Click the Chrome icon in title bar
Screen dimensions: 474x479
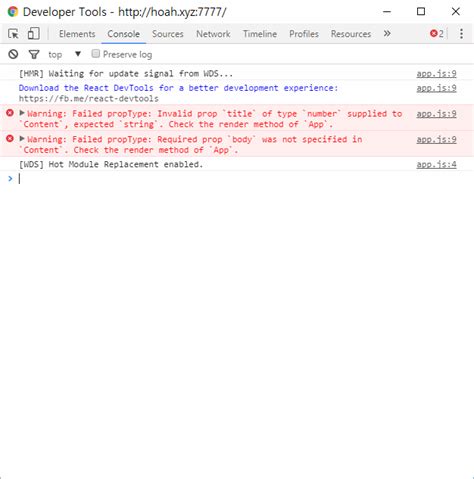[13, 12]
